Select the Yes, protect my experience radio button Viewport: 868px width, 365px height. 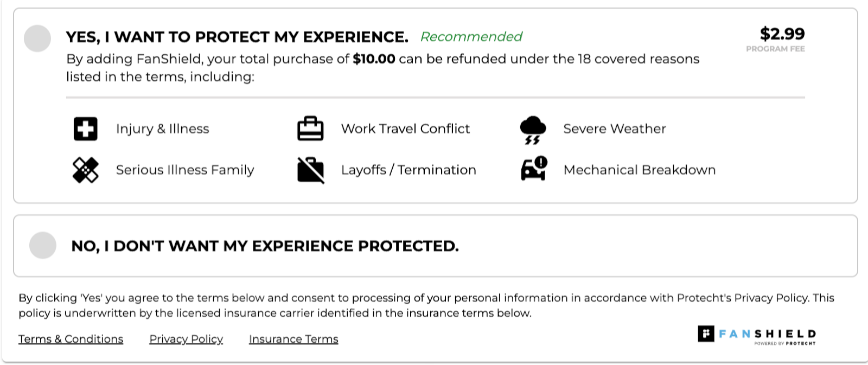(37, 39)
